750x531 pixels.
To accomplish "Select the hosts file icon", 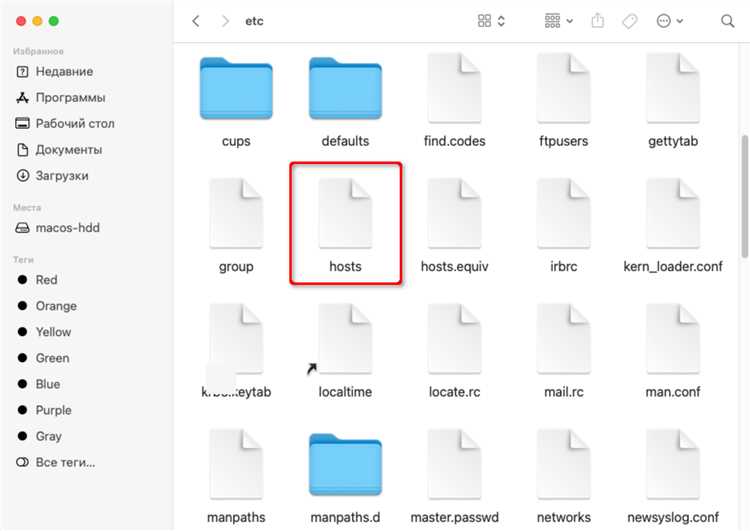I will (x=345, y=213).
